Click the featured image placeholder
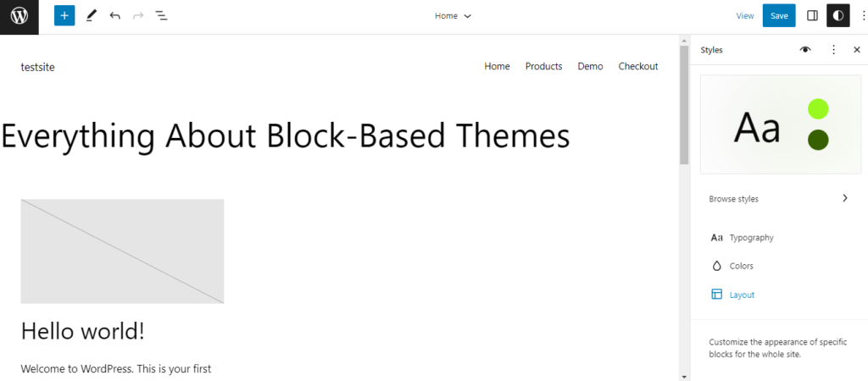This screenshot has height=381, width=868. (122, 251)
